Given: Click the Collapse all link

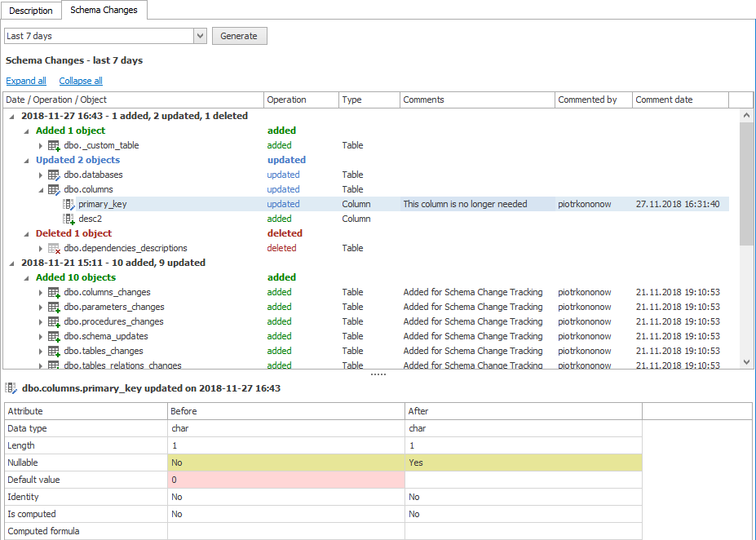Looking at the screenshot, I should point(81,81).
